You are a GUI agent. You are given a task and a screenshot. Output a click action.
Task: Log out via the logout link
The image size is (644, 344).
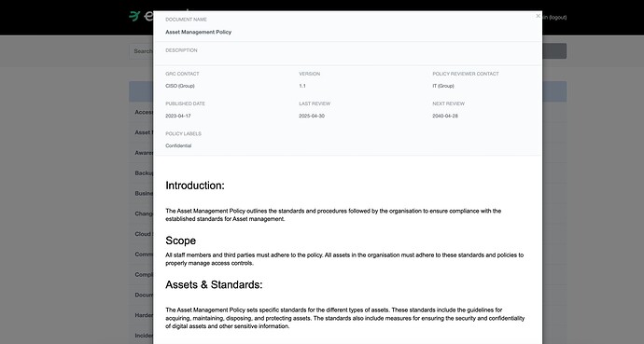[x=558, y=17]
